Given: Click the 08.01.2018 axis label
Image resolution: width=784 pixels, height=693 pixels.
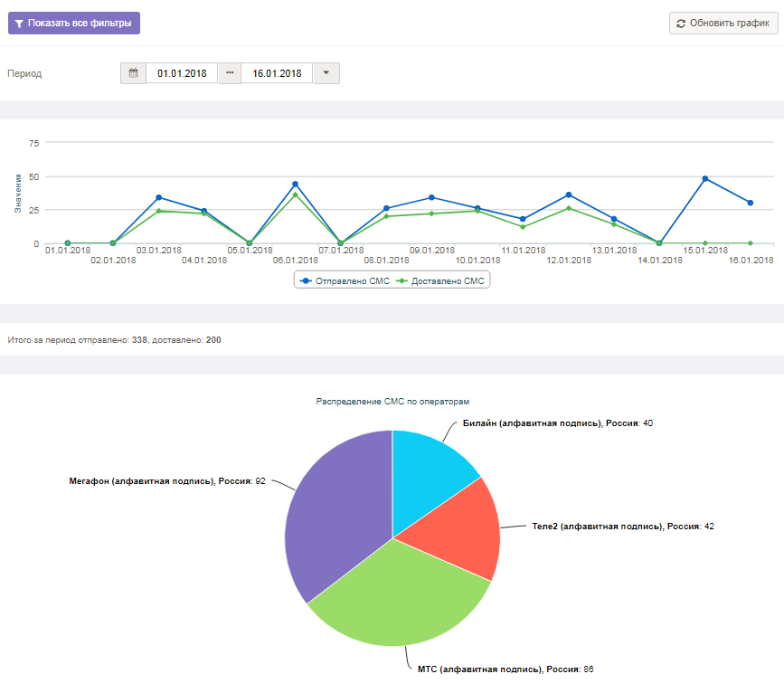Looking at the screenshot, I should click(386, 261).
